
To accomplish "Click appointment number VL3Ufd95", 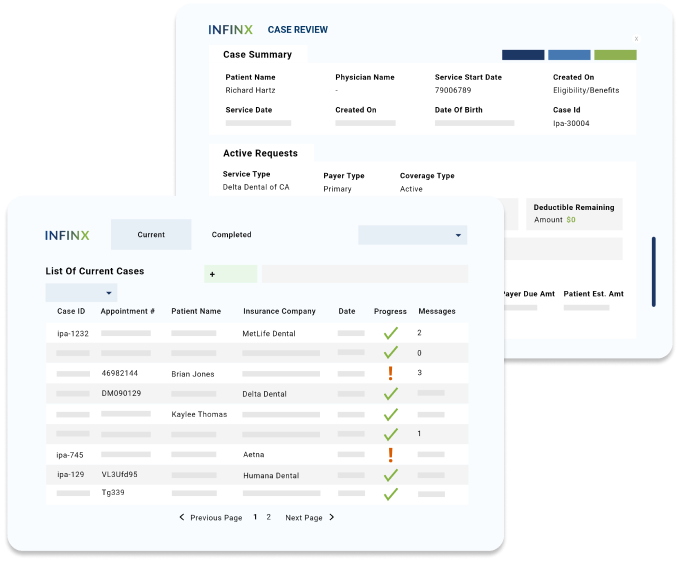I will coord(119,474).
